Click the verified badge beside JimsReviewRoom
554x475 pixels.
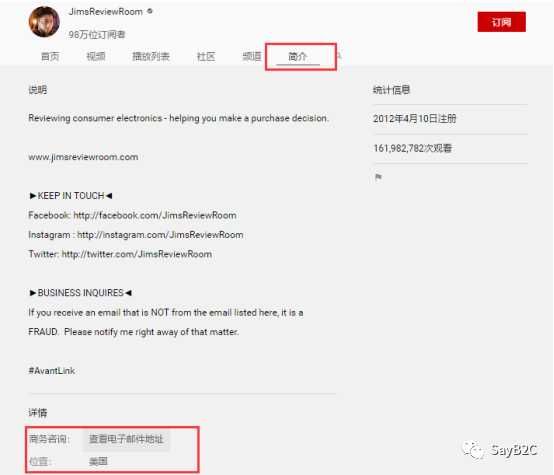pos(150,11)
